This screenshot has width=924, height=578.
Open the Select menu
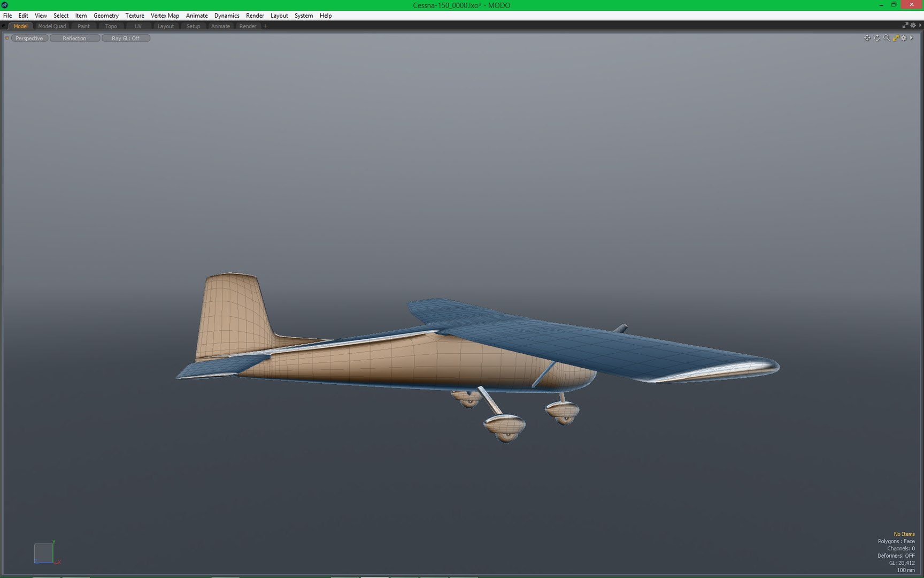pos(61,16)
